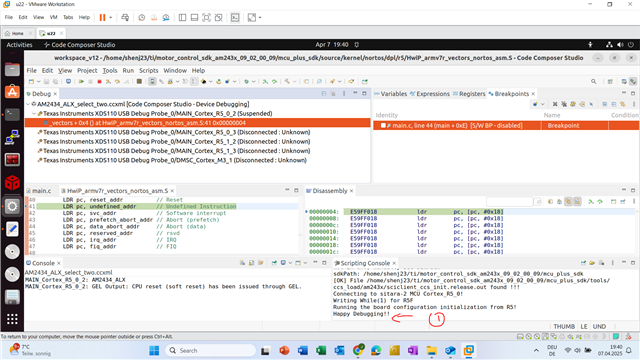The height and width of the screenshot is (360, 640).
Task: Click the Show Applications grid icon in dock
Action: [x=12, y=319]
